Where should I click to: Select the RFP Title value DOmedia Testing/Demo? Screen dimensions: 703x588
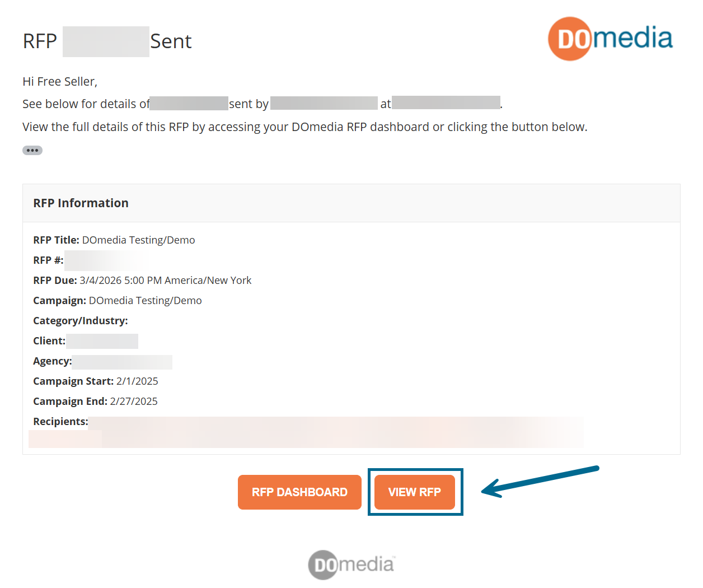139,240
